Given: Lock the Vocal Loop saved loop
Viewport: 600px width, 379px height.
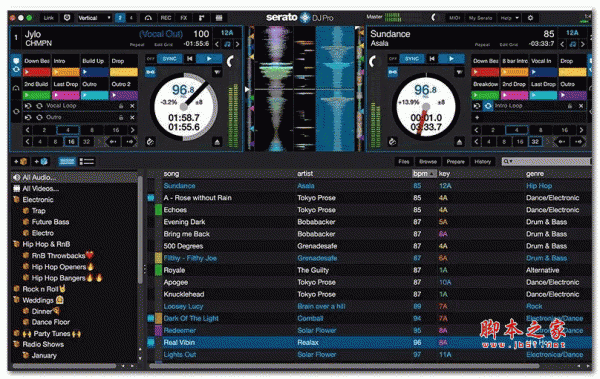Looking at the screenshot, I should pyautogui.click(x=121, y=106).
